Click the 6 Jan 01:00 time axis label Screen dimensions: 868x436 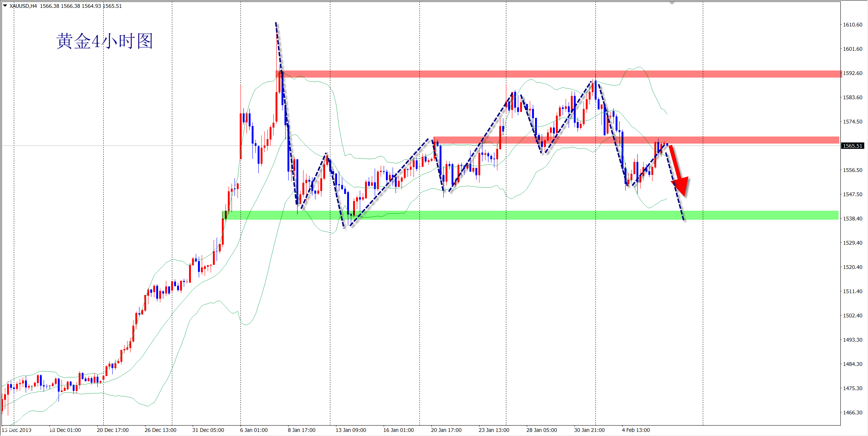coord(254,430)
